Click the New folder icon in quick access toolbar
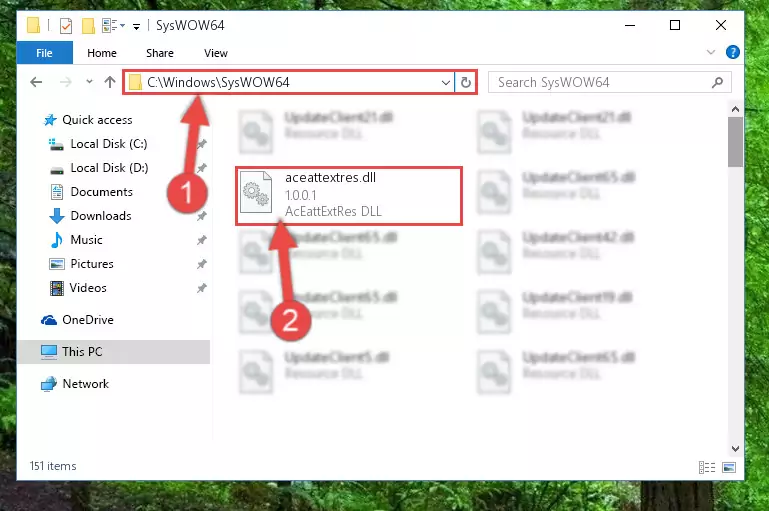769x511 pixels. click(88, 26)
